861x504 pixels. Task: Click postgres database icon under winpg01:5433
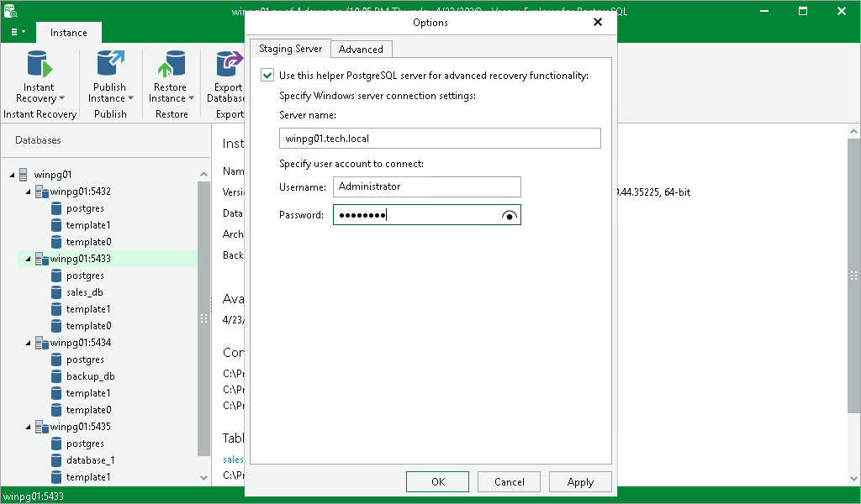tap(56, 276)
